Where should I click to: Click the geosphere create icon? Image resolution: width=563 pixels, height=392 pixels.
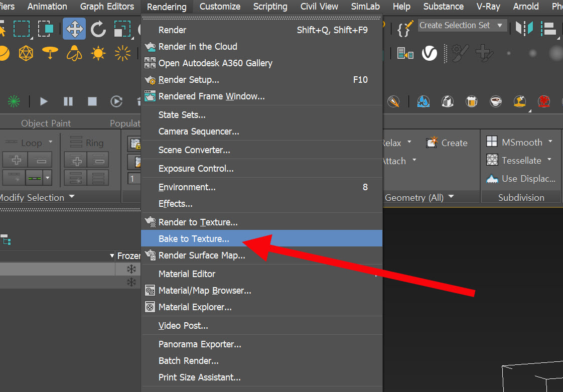26,54
